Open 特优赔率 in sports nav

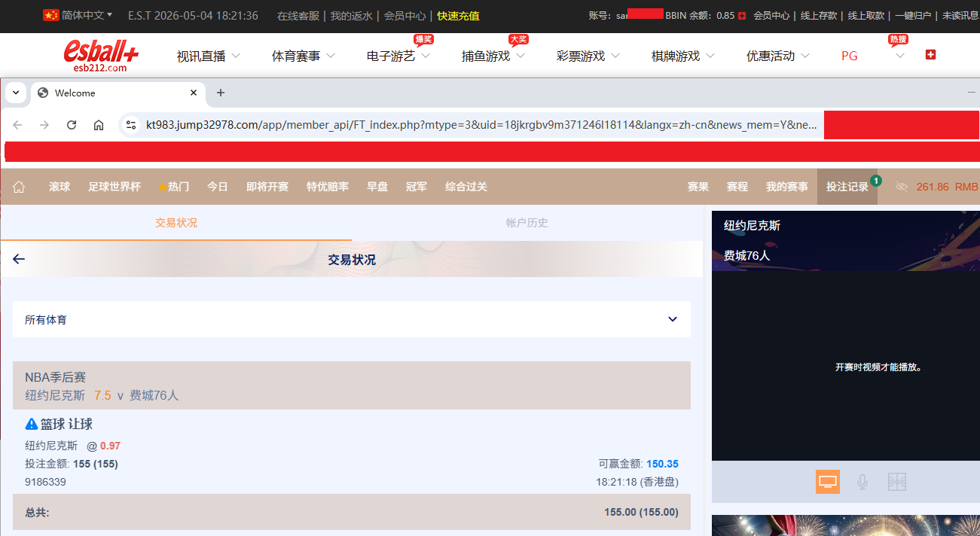coord(328,187)
